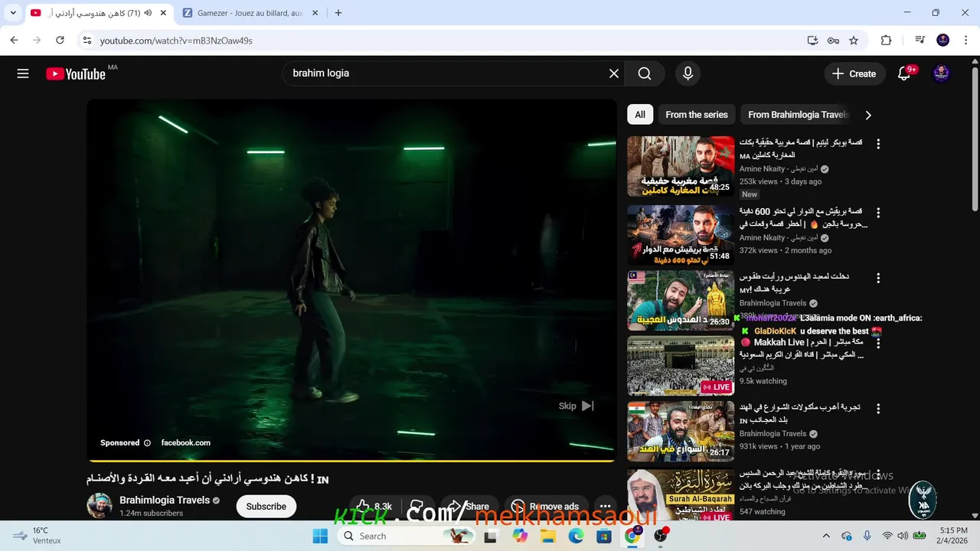The image size is (980, 551).
Task: Open the YouTube hamburger guide menu
Action: pos(23,73)
